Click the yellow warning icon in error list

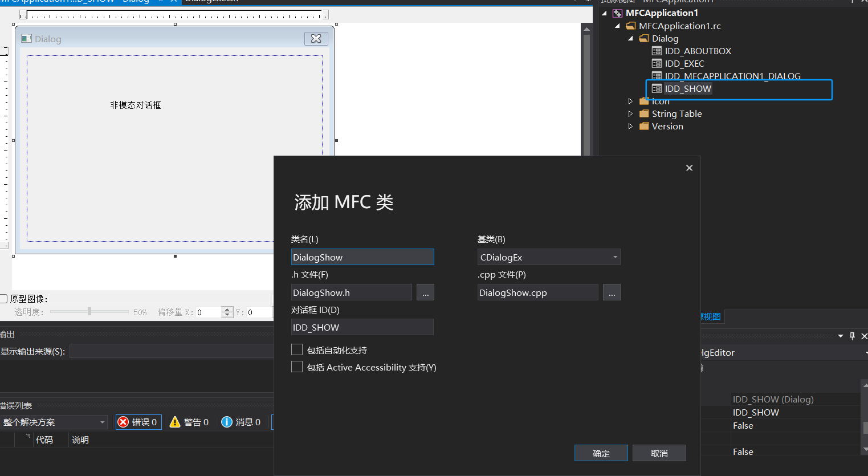(175, 422)
